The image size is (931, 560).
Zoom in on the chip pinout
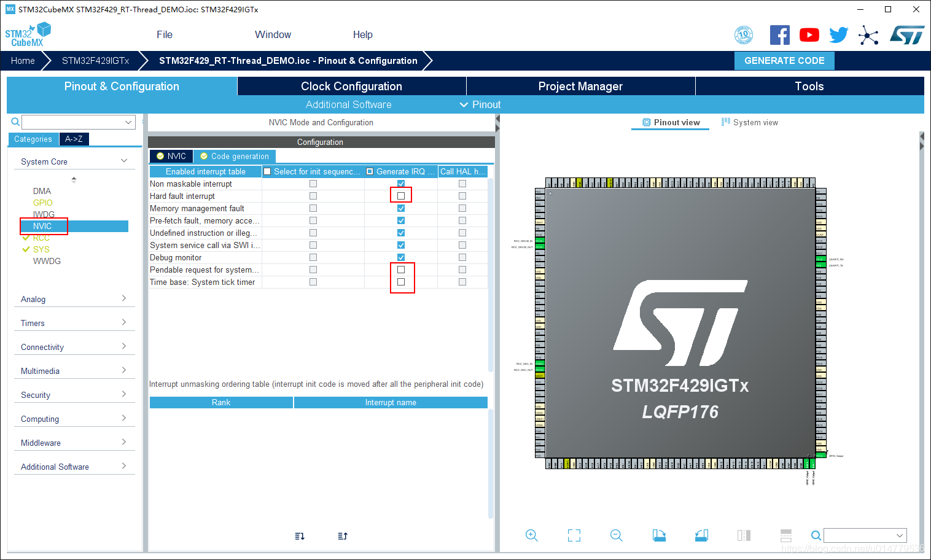pos(532,535)
